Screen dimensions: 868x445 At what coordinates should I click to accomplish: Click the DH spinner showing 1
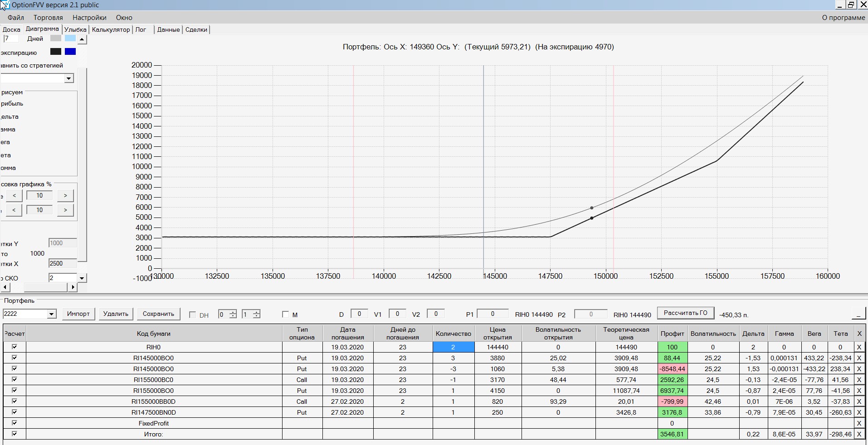click(x=251, y=314)
